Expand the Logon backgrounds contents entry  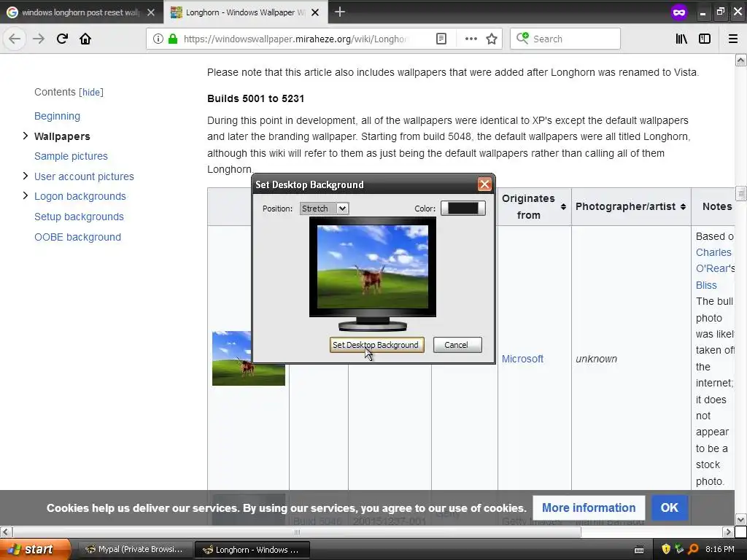click(x=26, y=195)
